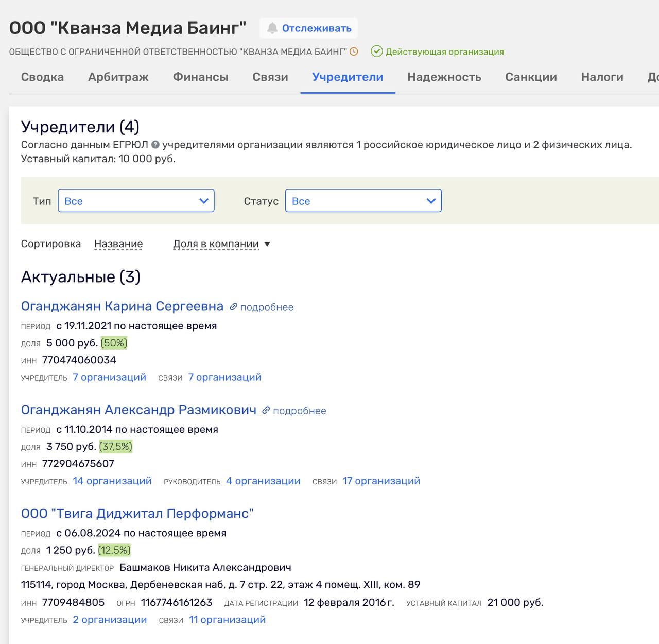Click the green checkmark status icon
The height and width of the screenshot is (644, 659).
click(x=377, y=51)
